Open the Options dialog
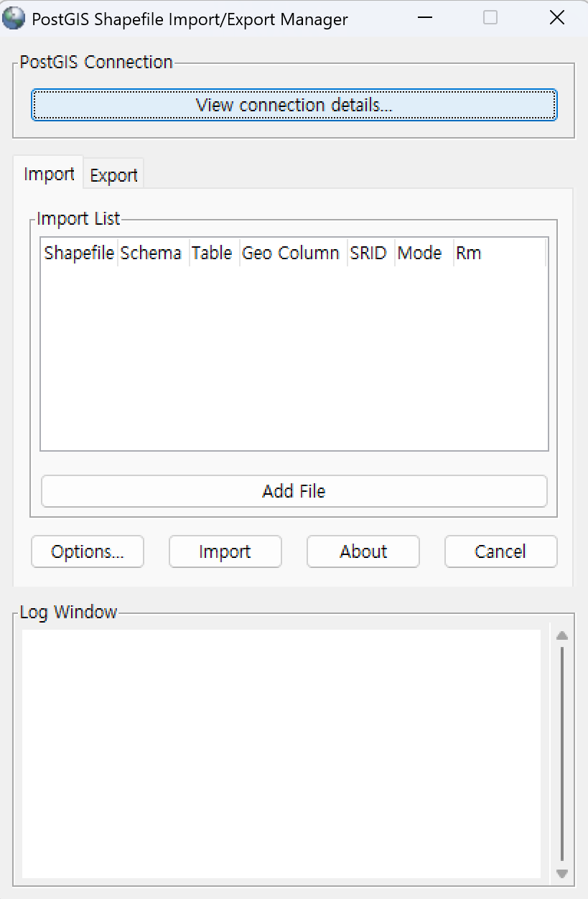This screenshot has width=588, height=899. [x=88, y=551]
